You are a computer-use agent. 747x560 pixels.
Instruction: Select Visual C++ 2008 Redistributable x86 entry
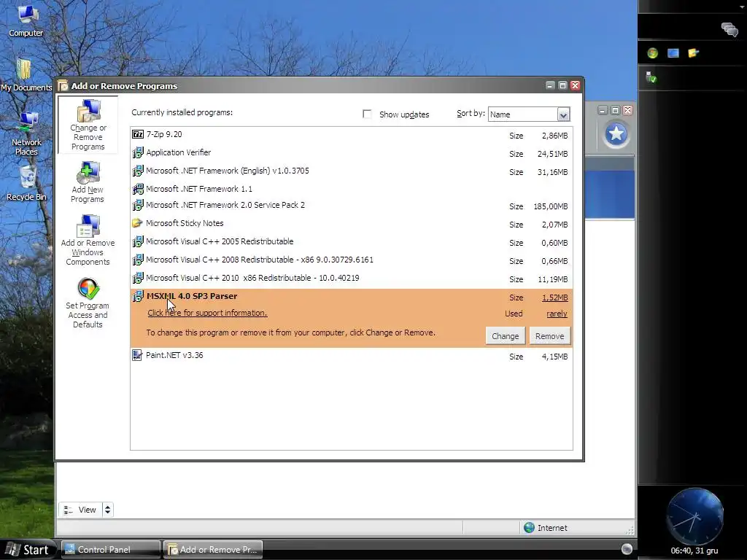click(352, 260)
